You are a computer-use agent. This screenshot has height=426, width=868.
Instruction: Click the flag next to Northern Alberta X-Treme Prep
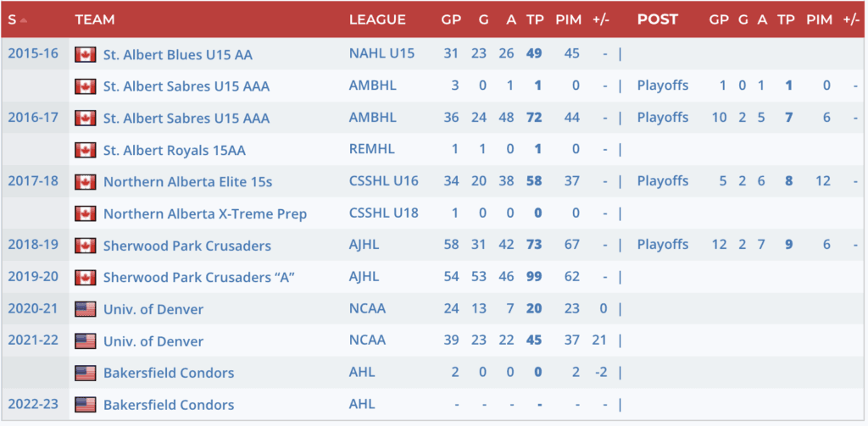click(x=85, y=213)
